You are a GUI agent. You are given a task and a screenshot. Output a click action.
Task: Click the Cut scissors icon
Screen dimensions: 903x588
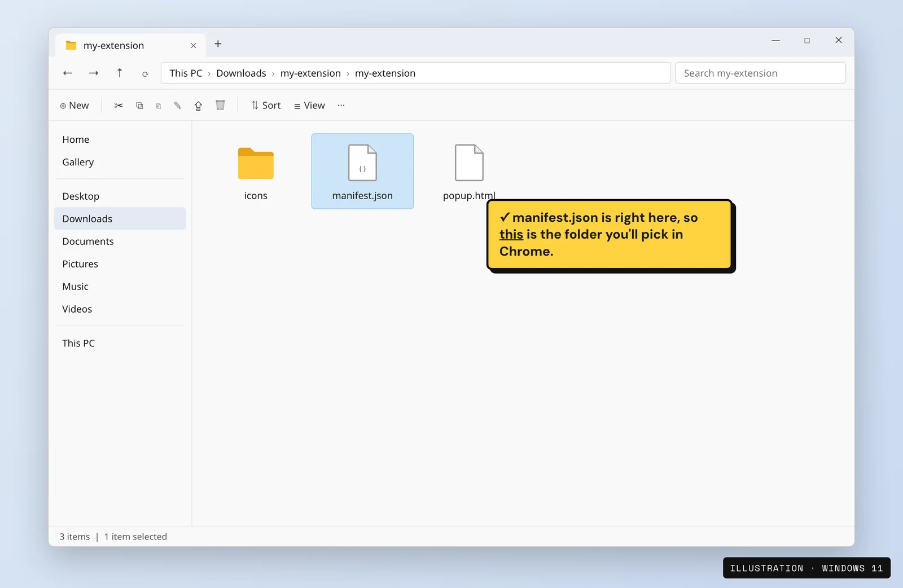pyautogui.click(x=119, y=106)
